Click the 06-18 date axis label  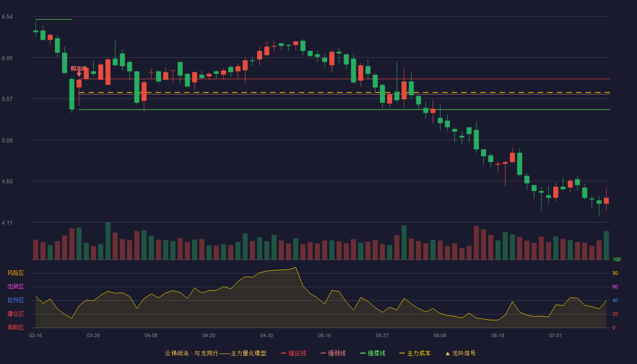point(498,335)
